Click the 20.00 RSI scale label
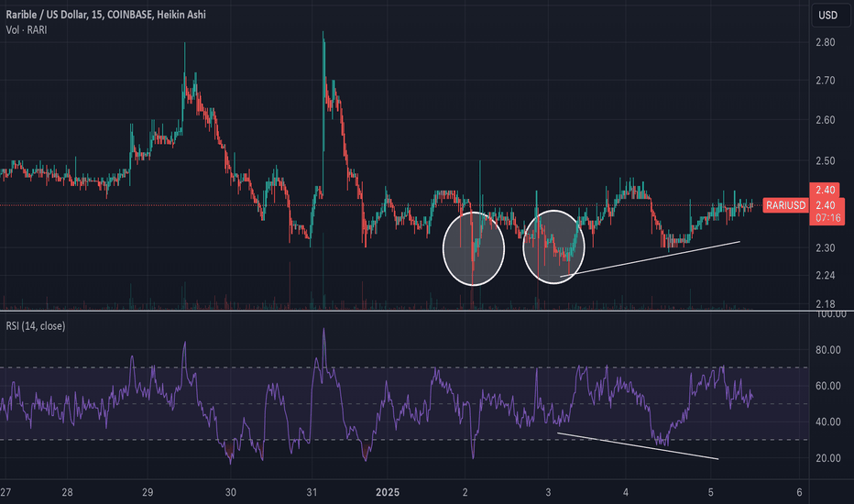The image size is (854, 504). [827, 458]
